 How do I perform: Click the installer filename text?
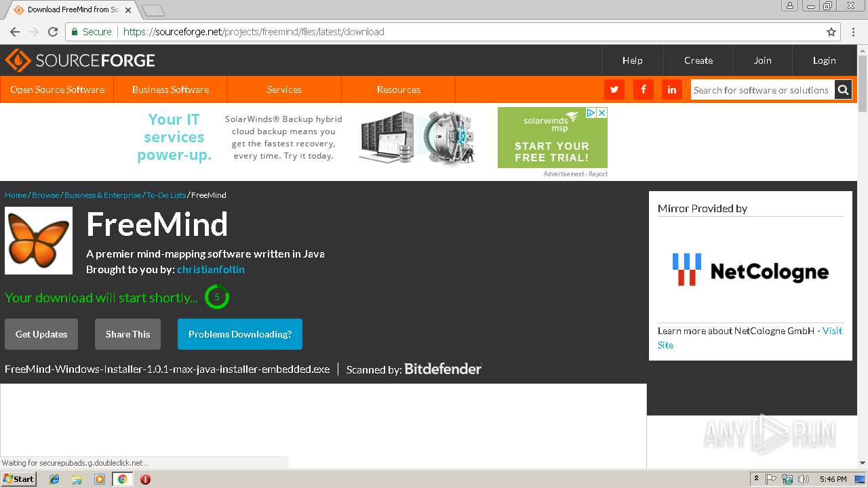167,369
